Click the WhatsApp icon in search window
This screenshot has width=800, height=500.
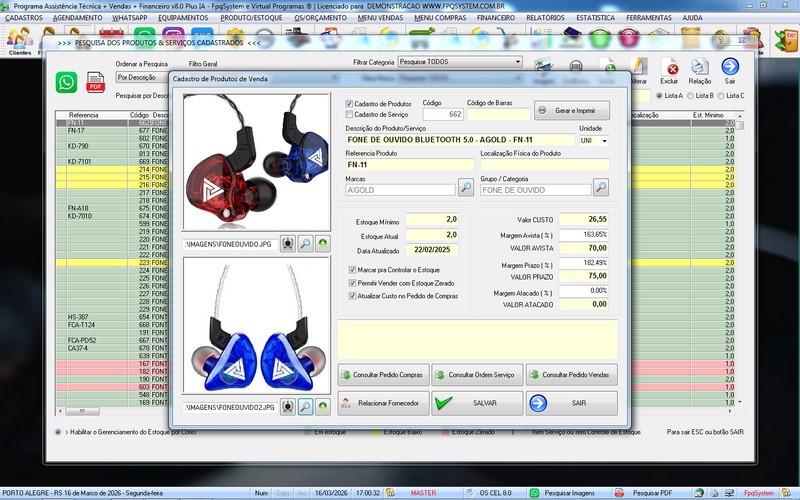pyautogui.click(x=66, y=83)
